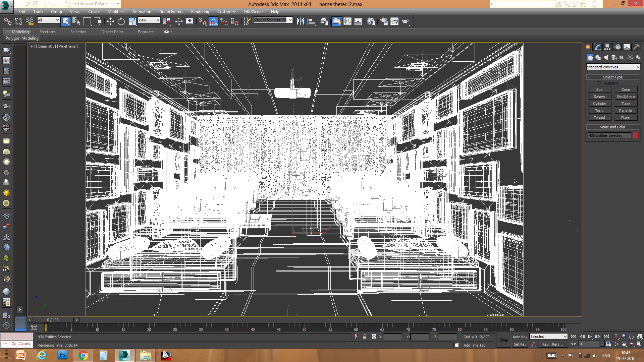The height and width of the screenshot is (362, 644).
Task: Open the Curve Editor toolbar icon
Action: (347, 21)
